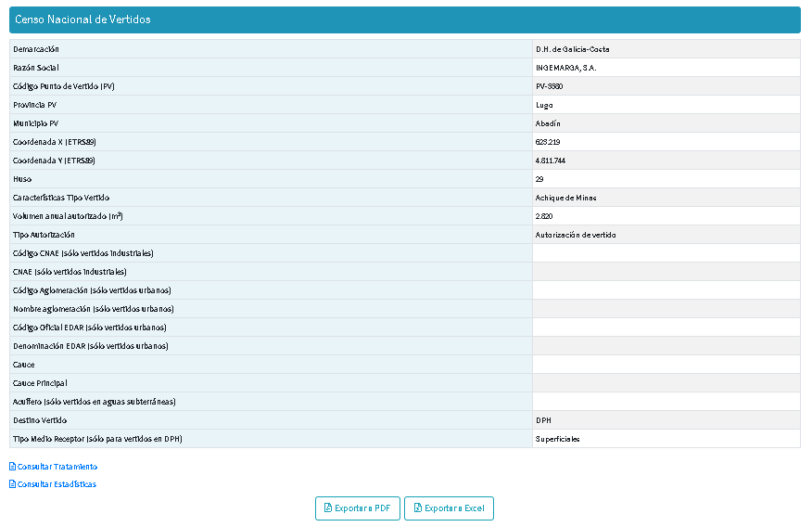The image size is (812, 527).
Task: Click the document icon beside Consultar Tratamiento
Action: click(x=12, y=467)
